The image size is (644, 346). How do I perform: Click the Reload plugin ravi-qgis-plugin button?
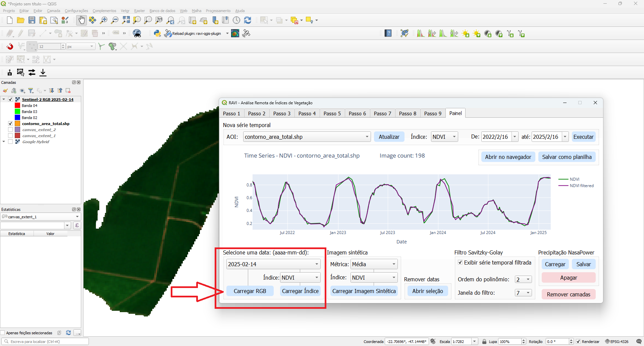tap(193, 33)
